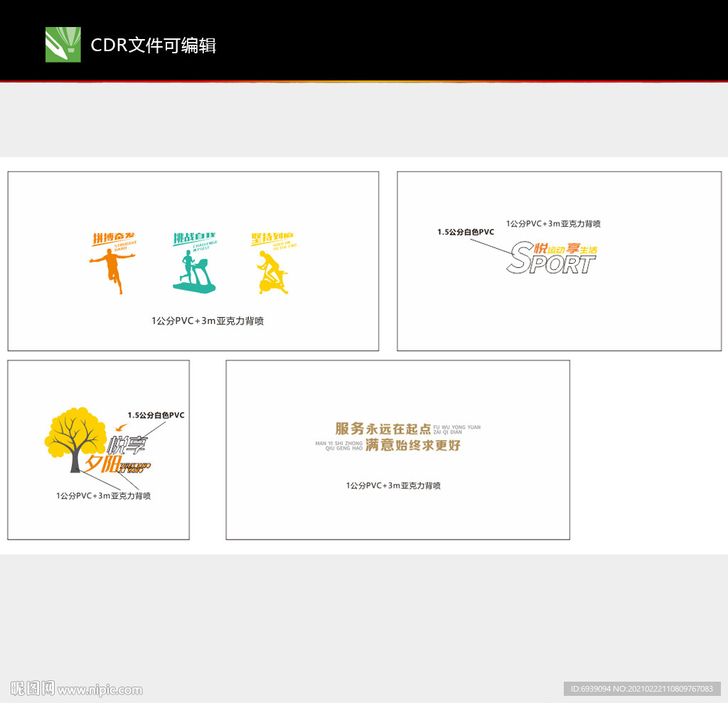Viewport: 728px width, 703px height.
Task: Click the 1.5公分白色PVC annotation near SPORT logo
Action: click(466, 232)
